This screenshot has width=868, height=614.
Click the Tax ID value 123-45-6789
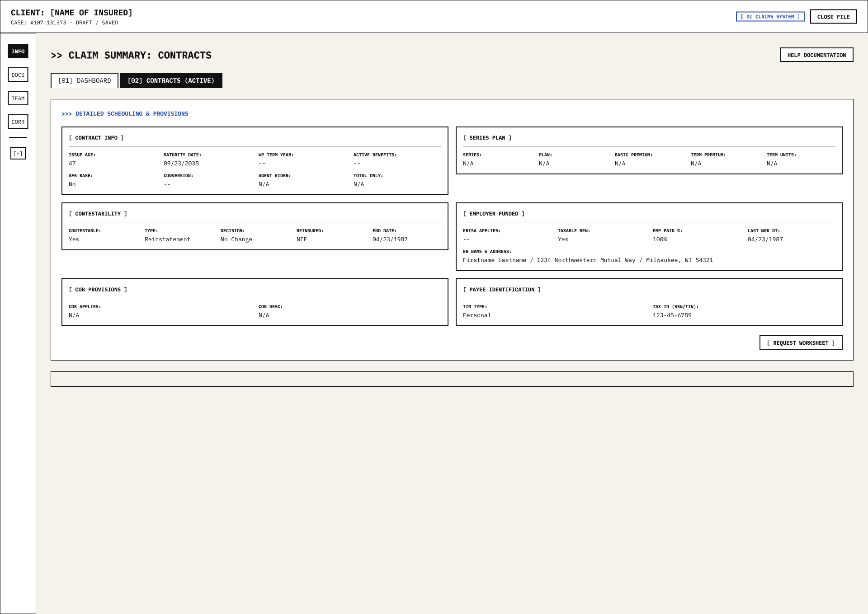[x=672, y=315]
